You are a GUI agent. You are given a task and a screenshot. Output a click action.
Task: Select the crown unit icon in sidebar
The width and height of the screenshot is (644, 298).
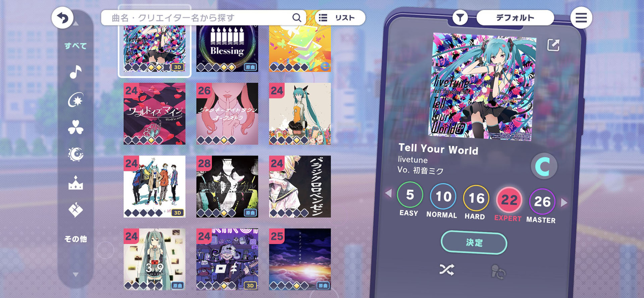click(75, 183)
